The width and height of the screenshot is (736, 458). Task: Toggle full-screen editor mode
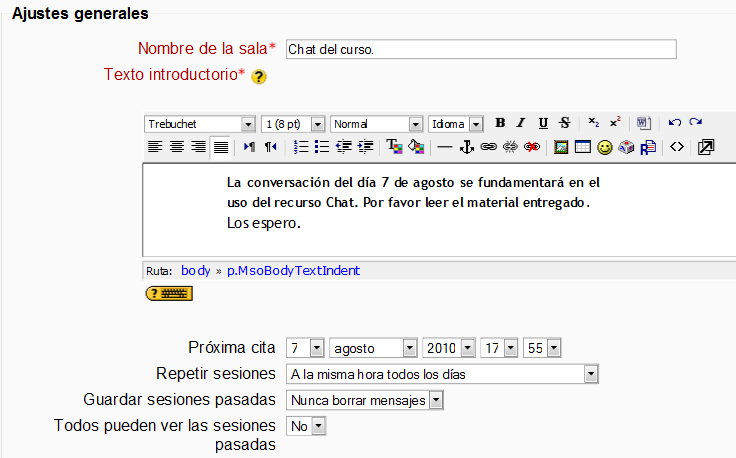click(706, 147)
